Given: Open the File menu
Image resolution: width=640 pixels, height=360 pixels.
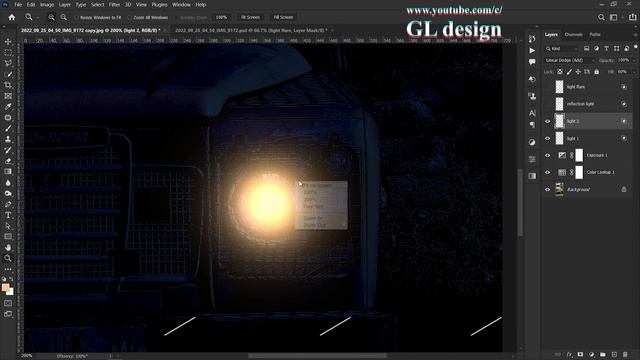Looking at the screenshot, I should pyautogui.click(x=18, y=4).
